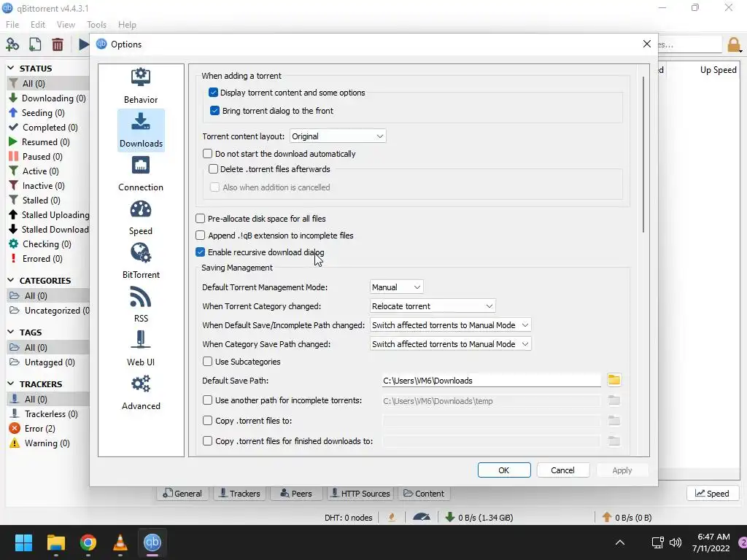Open the Web UI options section
Screen dimensions: 747x560
pos(141,349)
